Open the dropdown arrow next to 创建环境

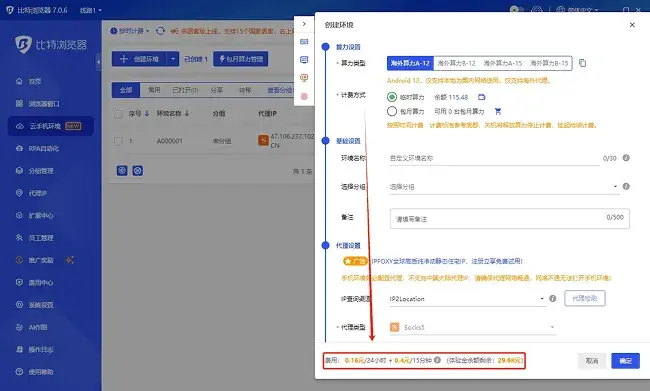[x=172, y=59]
